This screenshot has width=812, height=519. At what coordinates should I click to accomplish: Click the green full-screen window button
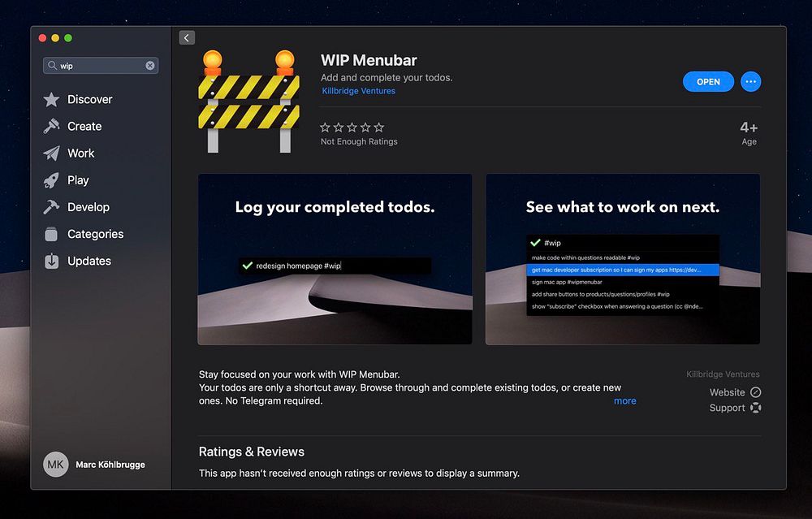pyautogui.click(x=68, y=38)
